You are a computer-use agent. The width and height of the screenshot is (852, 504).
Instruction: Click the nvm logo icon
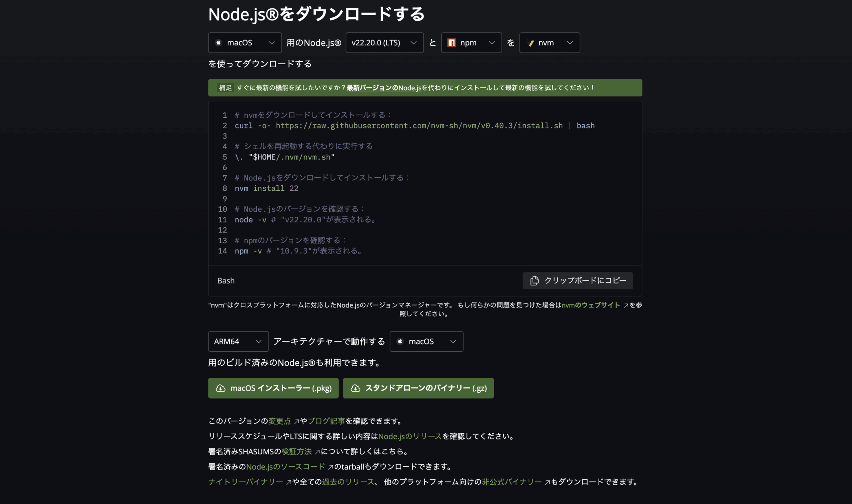531,43
